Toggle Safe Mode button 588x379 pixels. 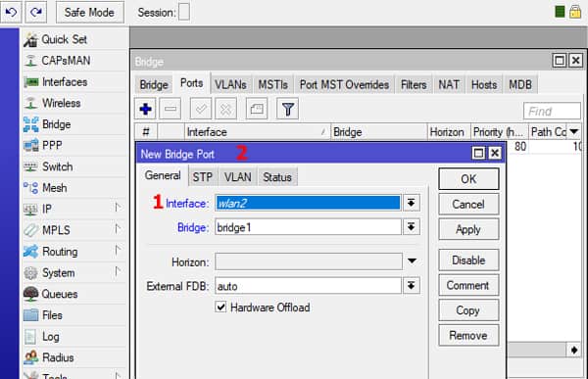[89, 12]
